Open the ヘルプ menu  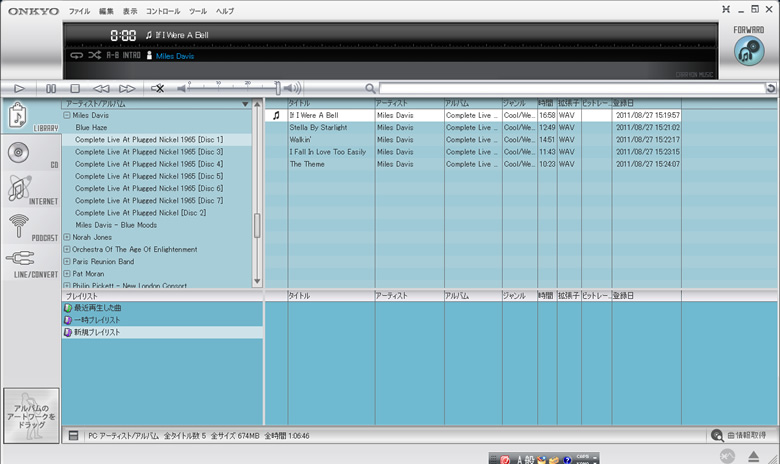pos(225,11)
